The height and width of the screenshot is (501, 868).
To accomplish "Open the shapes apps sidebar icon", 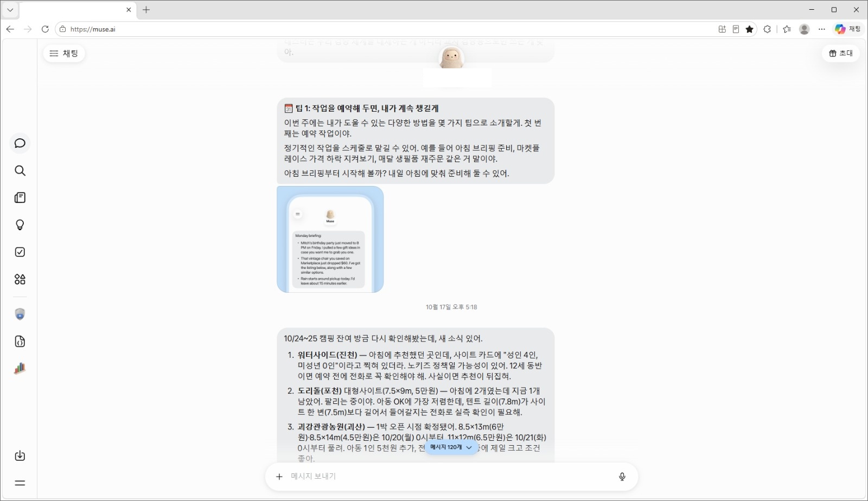I will click(x=20, y=279).
